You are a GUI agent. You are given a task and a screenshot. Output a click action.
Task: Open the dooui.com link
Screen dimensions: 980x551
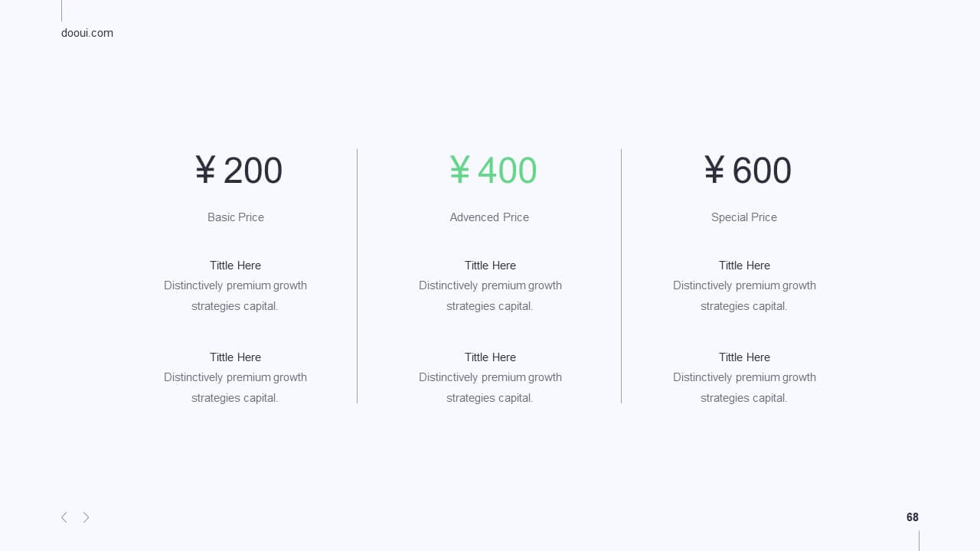click(x=87, y=33)
